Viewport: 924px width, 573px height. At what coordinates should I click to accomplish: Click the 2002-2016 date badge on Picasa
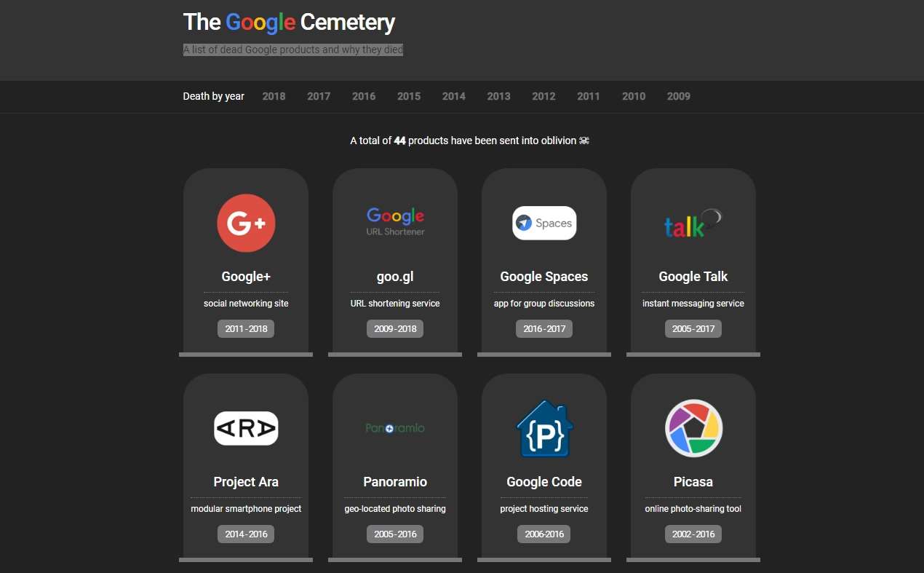pos(693,534)
